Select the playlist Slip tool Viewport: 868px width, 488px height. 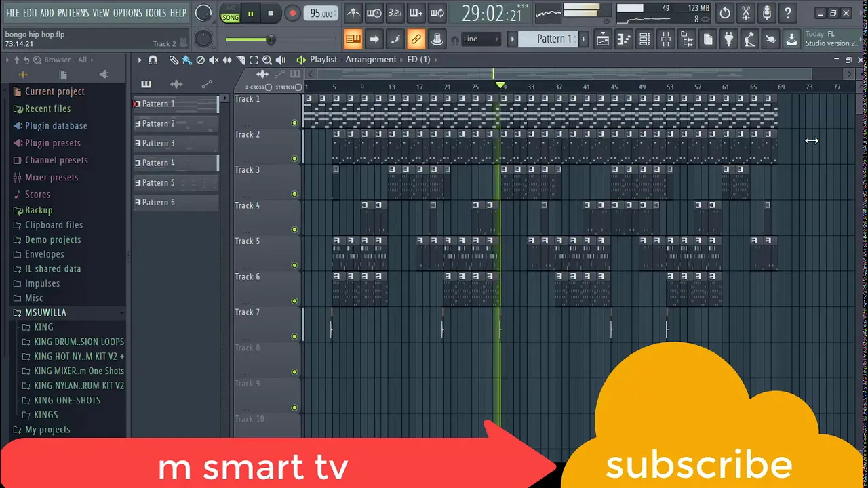(227, 60)
